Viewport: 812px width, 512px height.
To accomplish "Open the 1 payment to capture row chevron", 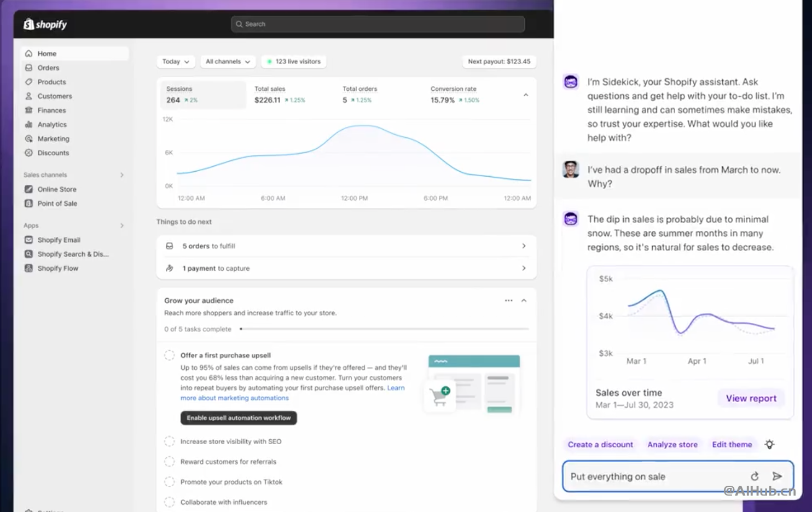I will (524, 268).
